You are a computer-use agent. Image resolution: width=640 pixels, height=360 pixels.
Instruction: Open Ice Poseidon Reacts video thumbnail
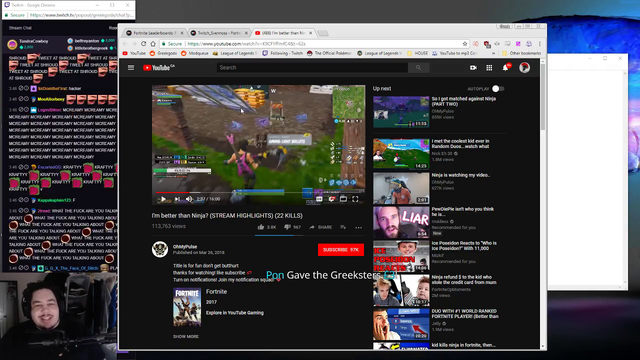pyautogui.click(x=401, y=256)
